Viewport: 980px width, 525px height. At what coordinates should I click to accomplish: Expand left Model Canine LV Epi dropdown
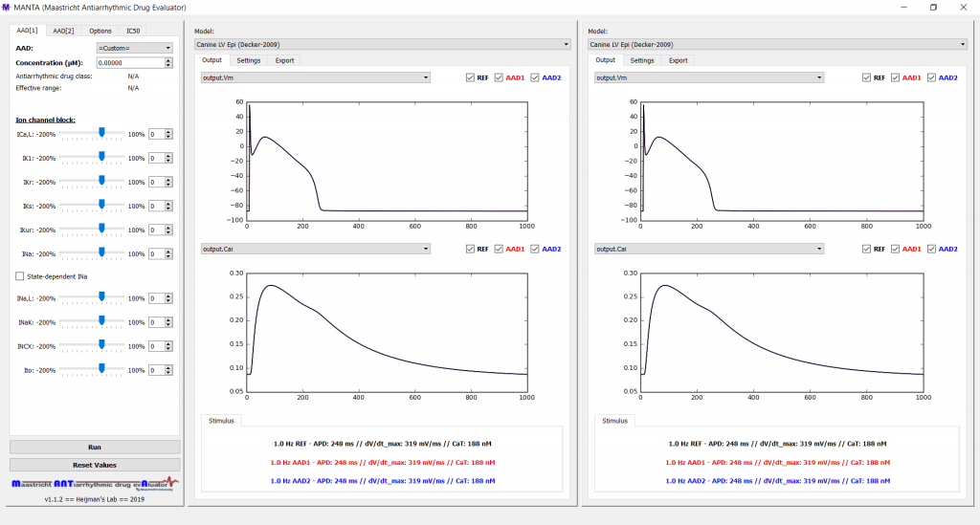click(383, 44)
